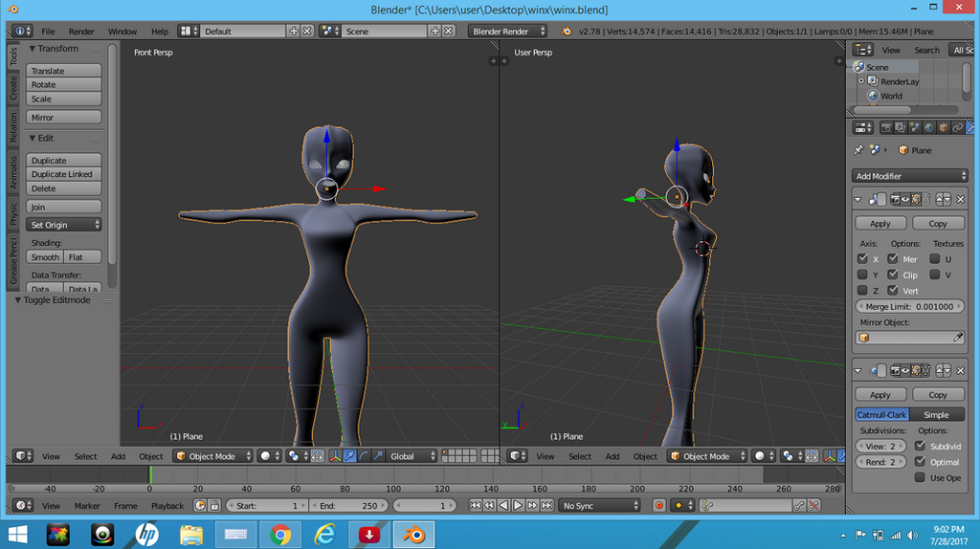Open the Constraints chain-link tab icon
980x549 pixels.
coord(957,128)
